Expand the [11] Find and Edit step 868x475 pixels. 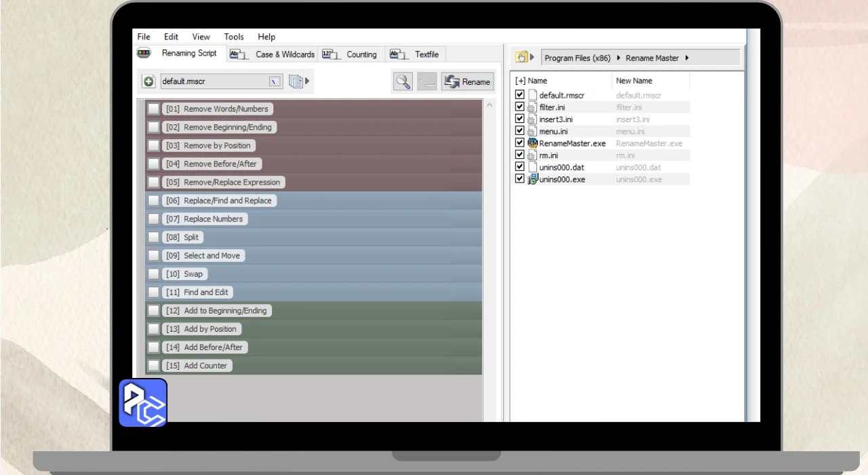197,292
